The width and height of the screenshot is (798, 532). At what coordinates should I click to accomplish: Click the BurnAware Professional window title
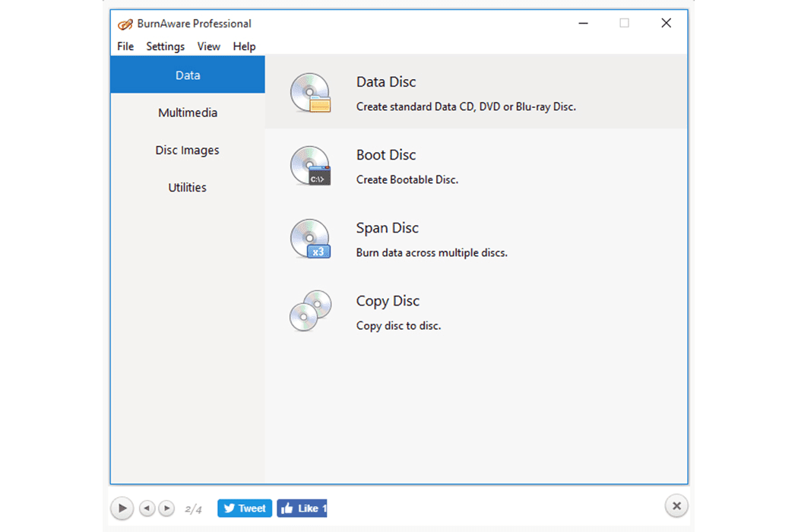point(194,24)
